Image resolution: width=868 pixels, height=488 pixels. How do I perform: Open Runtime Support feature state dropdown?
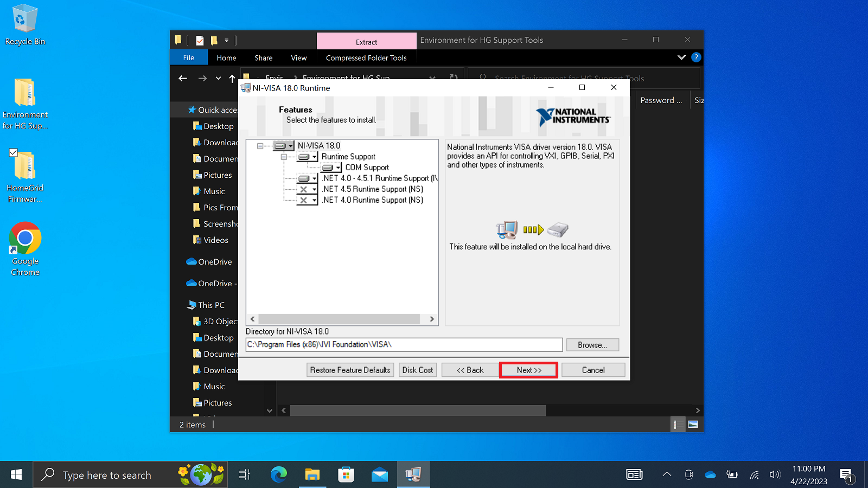307,157
